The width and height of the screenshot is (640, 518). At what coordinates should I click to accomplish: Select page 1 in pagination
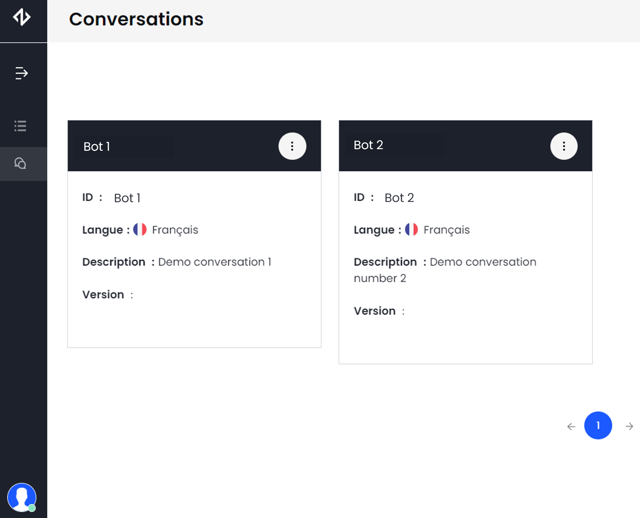[598, 426]
